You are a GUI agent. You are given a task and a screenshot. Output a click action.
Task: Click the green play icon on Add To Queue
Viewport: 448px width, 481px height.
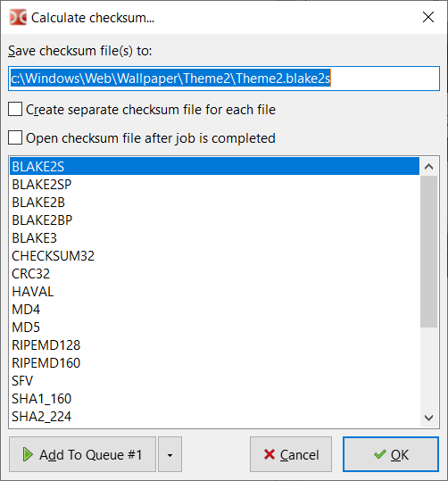[x=28, y=454]
